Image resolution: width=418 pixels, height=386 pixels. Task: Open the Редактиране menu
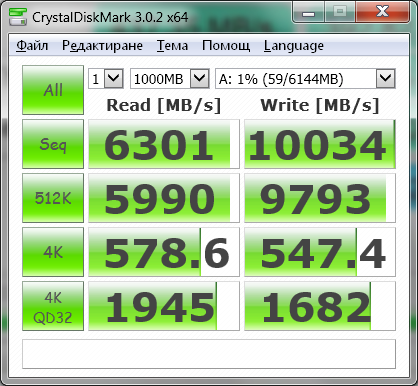tap(102, 46)
